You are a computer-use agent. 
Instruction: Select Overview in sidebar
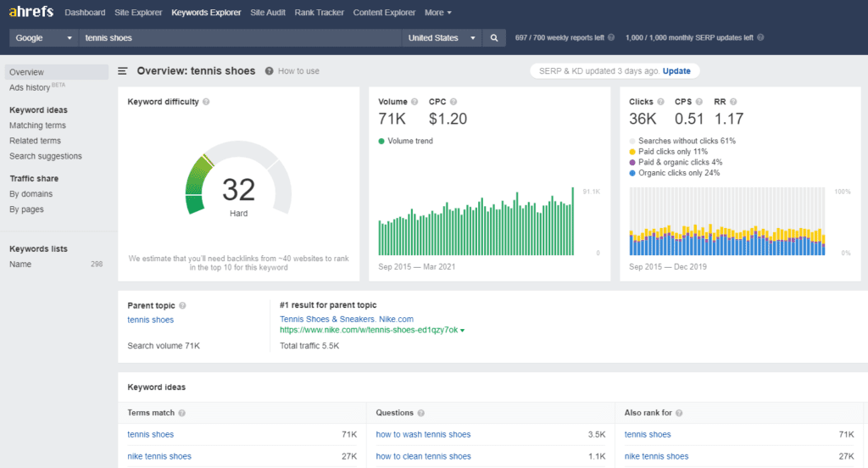(57, 72)
